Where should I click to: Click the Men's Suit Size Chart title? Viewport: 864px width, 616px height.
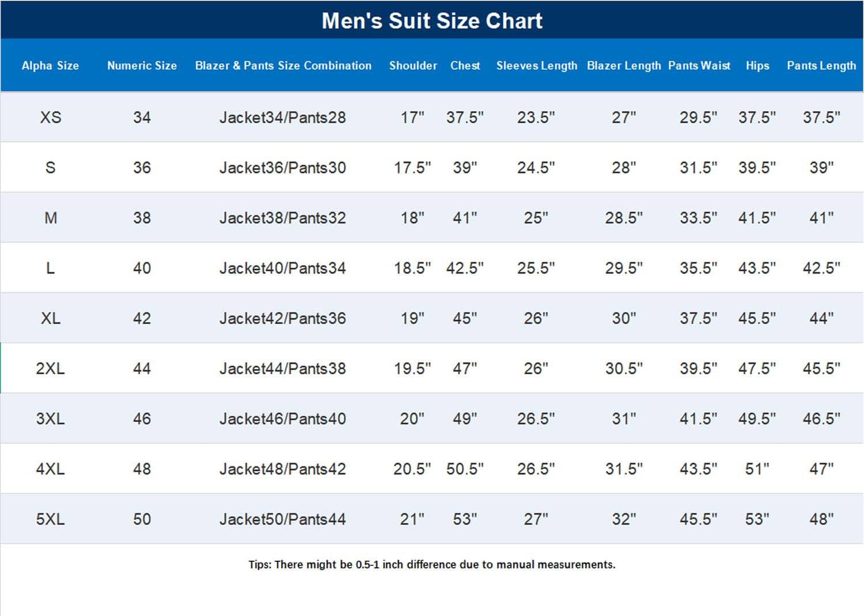tap(432, 21)
